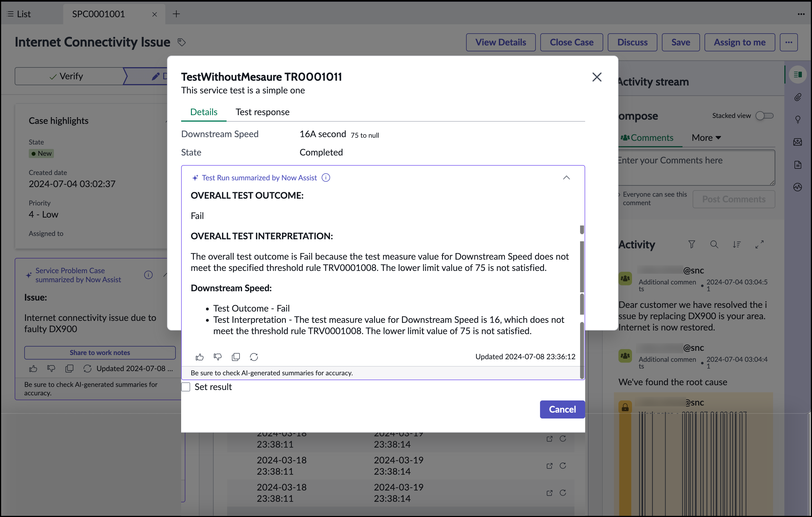Regenerate the Test Run summary
This screenshot has height=517, width=812.
(254, 357)
